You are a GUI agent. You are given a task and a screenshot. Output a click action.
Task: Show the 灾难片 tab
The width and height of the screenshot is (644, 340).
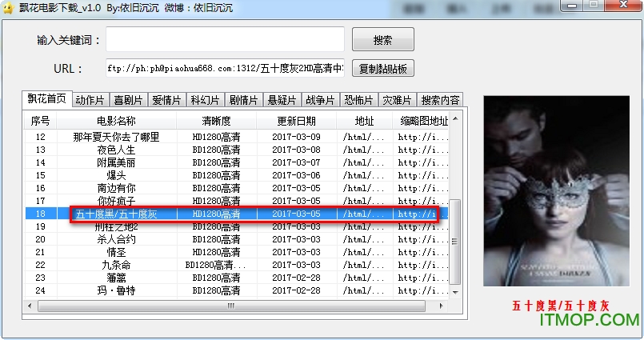(397, 100)
